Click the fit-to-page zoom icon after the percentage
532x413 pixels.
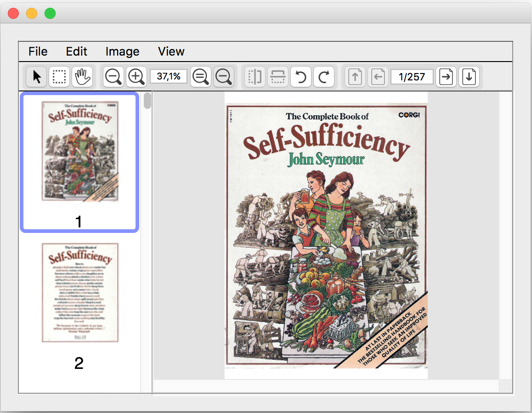click(224, 77)
